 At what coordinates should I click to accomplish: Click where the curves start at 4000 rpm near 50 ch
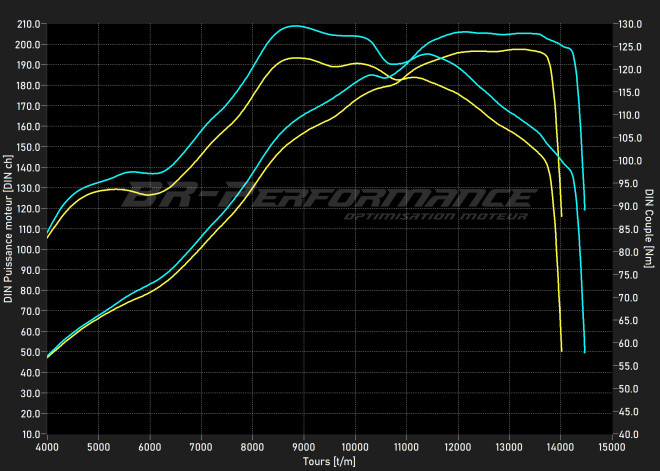pos(48,356)
